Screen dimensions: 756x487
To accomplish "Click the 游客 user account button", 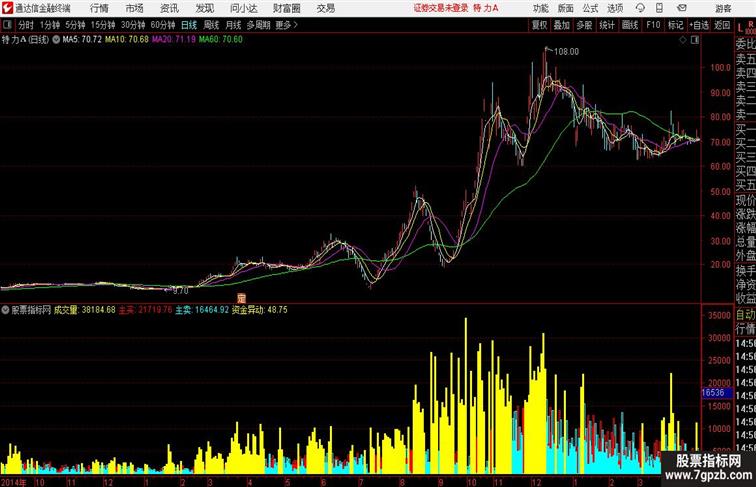I will pyautogui.click(x=723, y=8).
